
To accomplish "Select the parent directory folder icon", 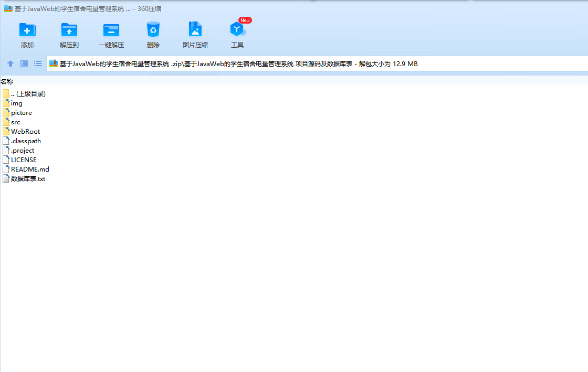I will tap(6, 93).
